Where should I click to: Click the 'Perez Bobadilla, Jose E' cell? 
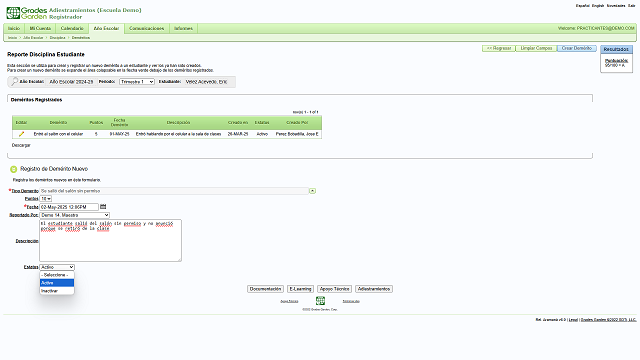click(x=297, y=134)
